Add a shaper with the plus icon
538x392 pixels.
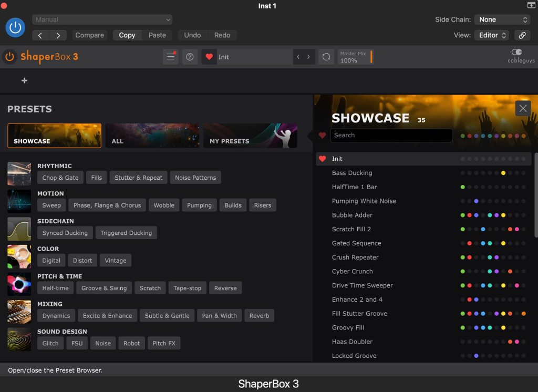click(x=24, y=80)
